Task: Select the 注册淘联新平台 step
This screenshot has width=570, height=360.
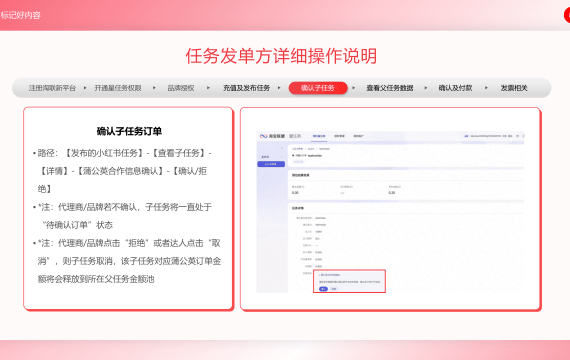Action: (52, 88)
